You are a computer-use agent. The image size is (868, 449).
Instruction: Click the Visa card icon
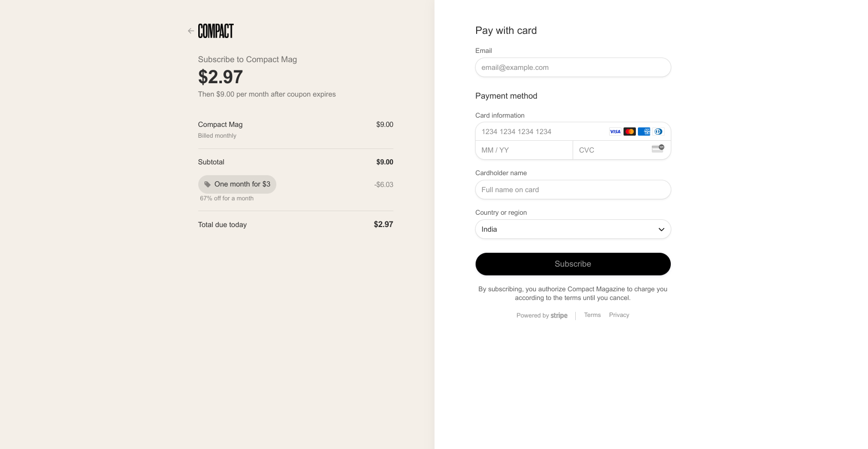click(615, 132)
